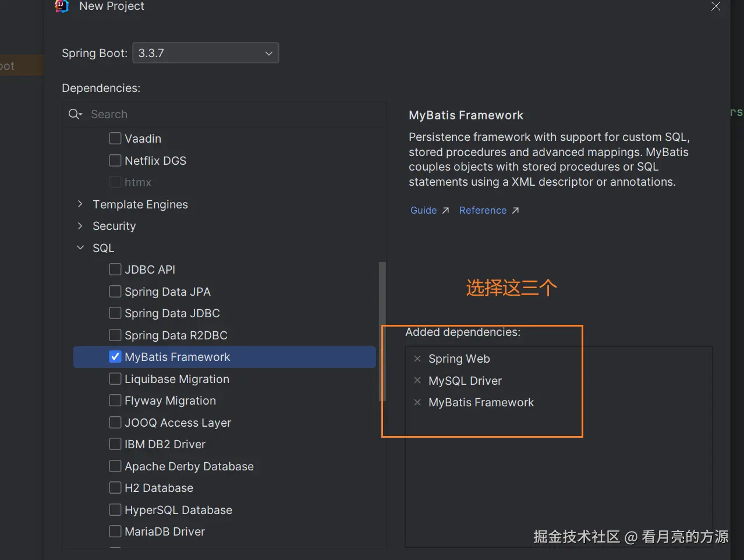The height and width of the screenshot is (560, 744).
Task: Click the dependencies Search field
Action: click(x=225, y=114)
